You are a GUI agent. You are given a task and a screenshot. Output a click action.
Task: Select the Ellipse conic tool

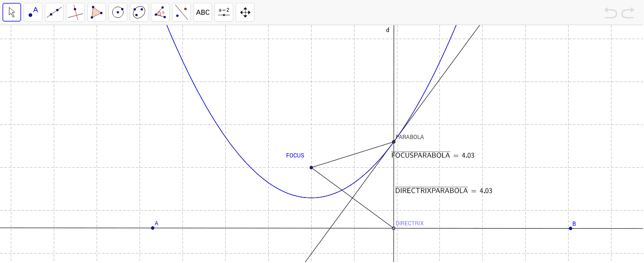click(139, 12)
